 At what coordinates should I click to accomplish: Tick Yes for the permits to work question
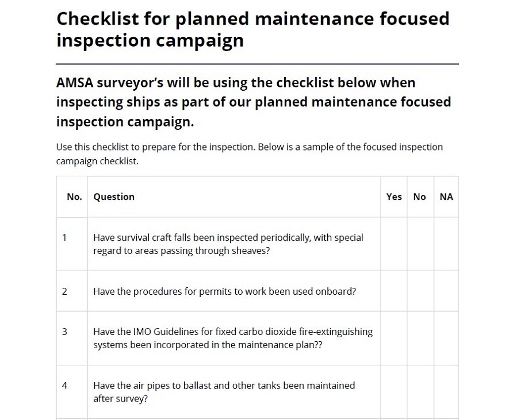(394, 291)
